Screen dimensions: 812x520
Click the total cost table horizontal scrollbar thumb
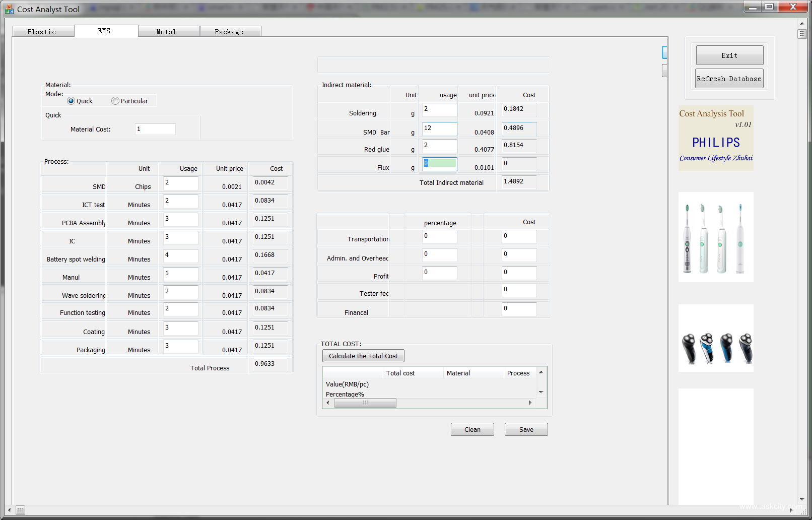[x=365, y=403]
